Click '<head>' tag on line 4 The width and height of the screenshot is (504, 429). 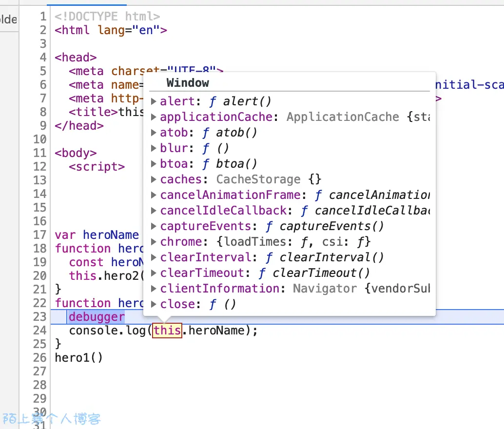(76, 58)
